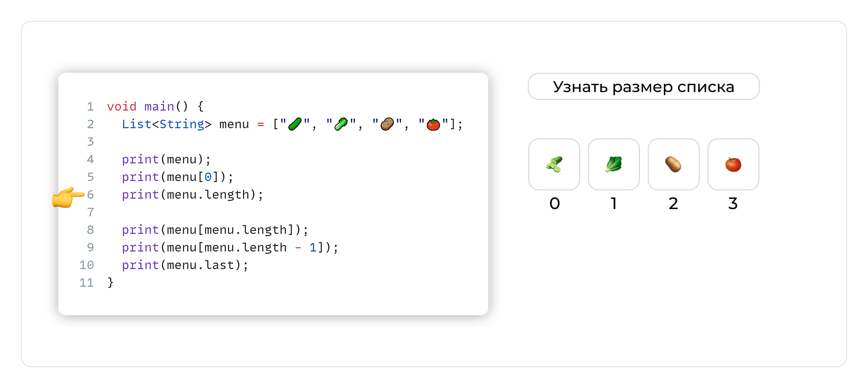Click index label 3 under tomato
This screenshot has height=388, width=868.
coord(733,203)
